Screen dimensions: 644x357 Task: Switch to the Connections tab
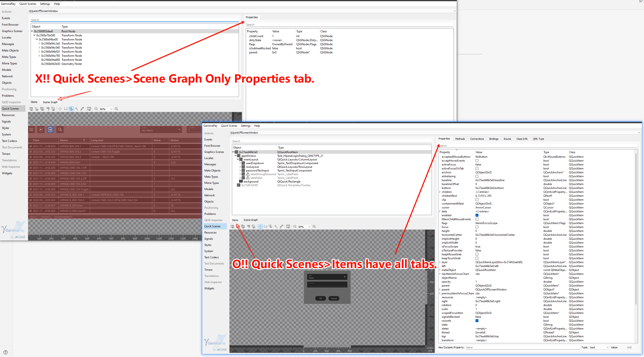click(x=477, y=139)
